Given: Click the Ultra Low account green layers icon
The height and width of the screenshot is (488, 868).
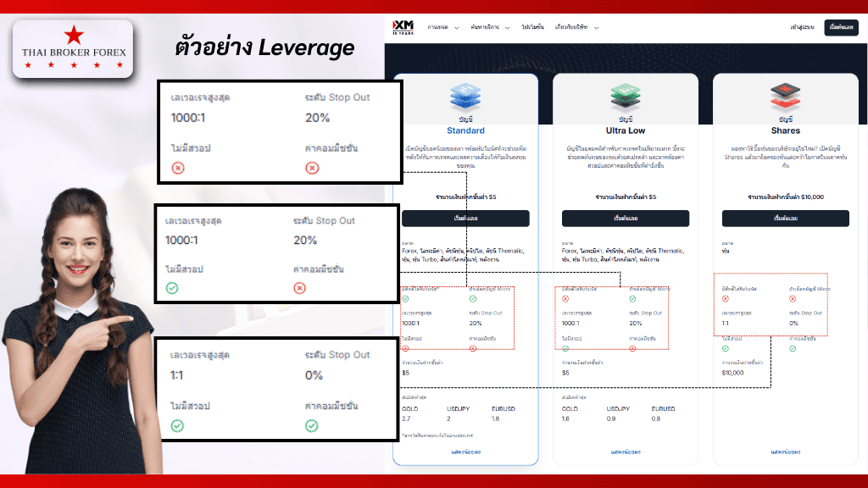Looking at the screenshot, I should [x=626, y=94].
